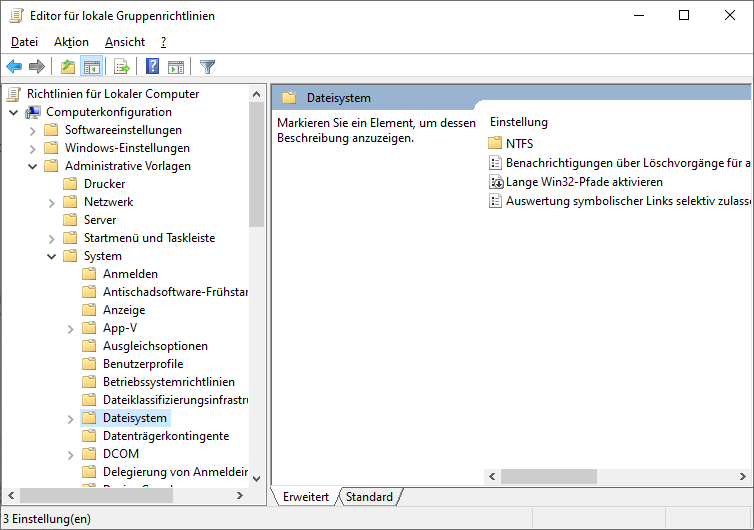Screen dimensions: 754x530
Task: Click the tree pane vertical scrollbar down arrow
Action: tap(257, 478)
